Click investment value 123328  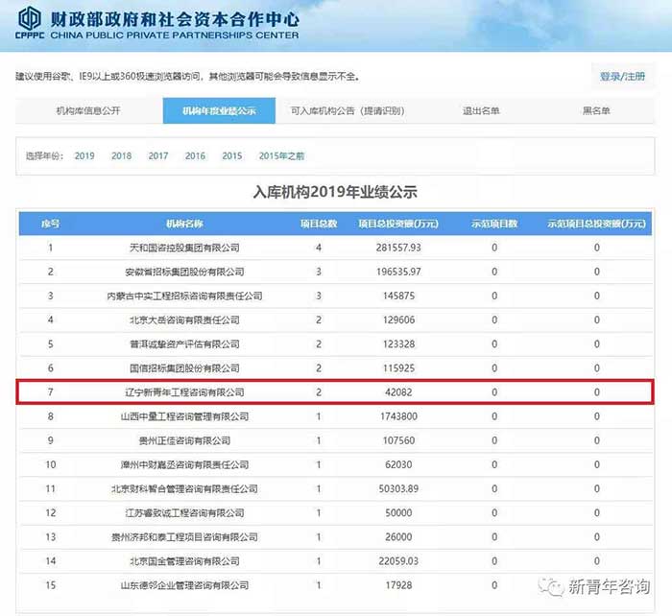[x=398, y=344]
